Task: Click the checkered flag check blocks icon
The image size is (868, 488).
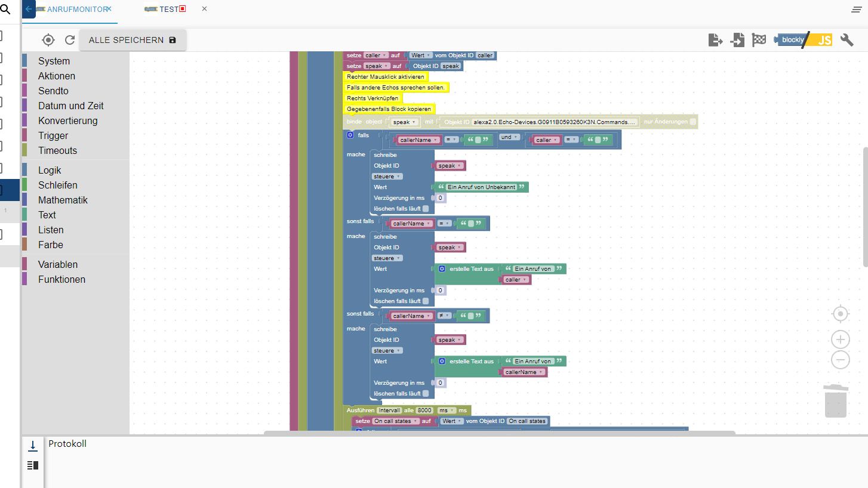Action: [759, 40]
